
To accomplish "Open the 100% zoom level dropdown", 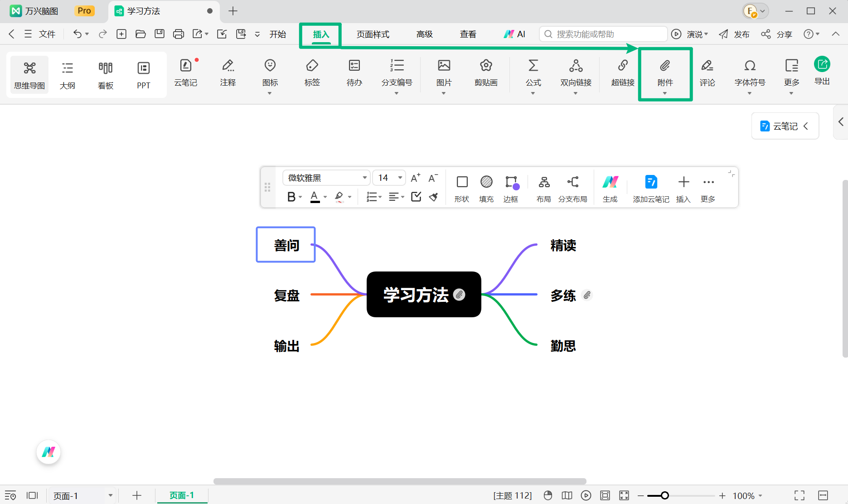I will (x=748, y=495).
